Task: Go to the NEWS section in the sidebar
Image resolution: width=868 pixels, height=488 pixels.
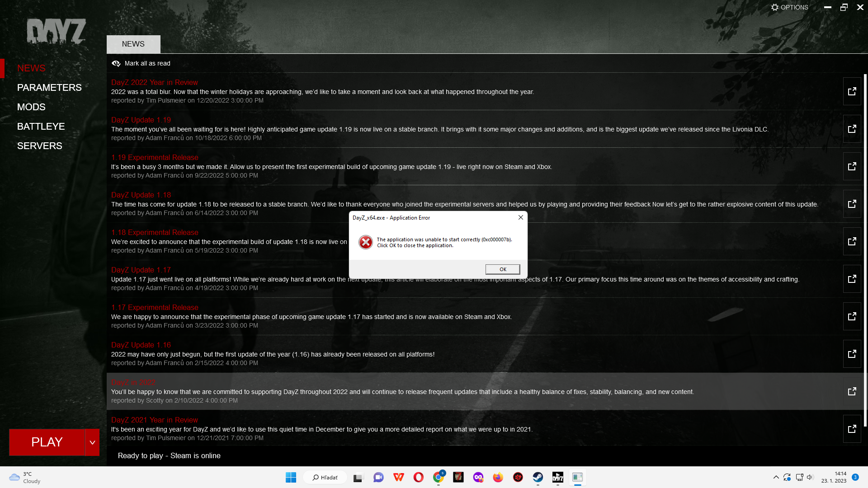Action: (x=31, y=68)
